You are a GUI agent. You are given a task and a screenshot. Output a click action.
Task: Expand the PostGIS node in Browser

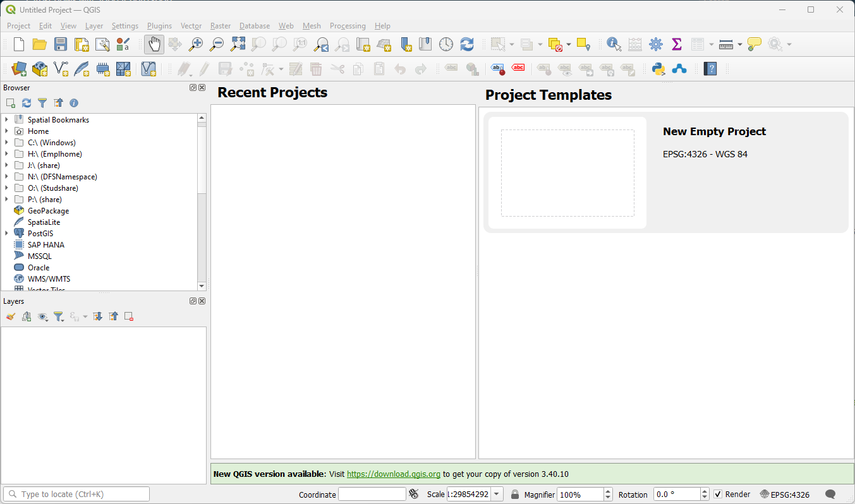pos(6,234)
